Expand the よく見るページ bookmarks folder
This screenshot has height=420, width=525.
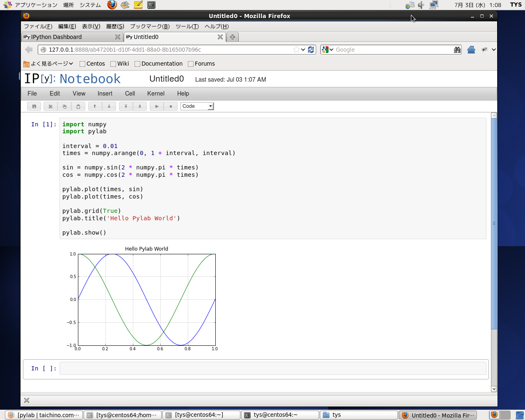point(48,64)
